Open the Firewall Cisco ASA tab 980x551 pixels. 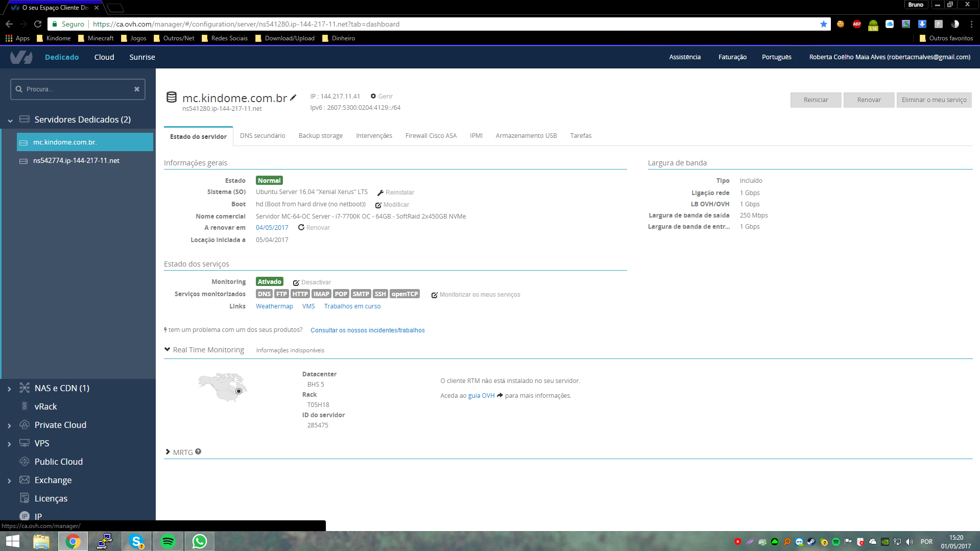431,136
